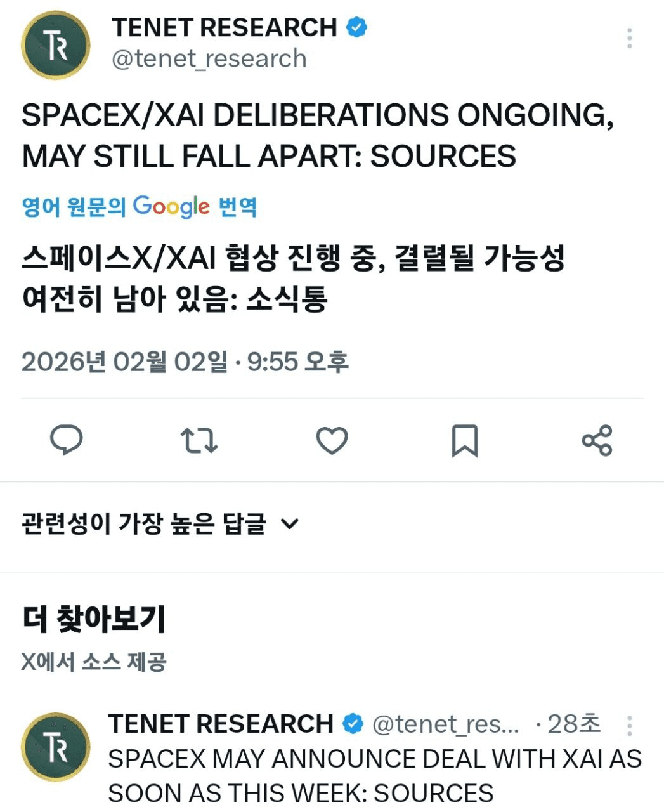Open the @tenet_research handle under the header name

coord(209,59)
